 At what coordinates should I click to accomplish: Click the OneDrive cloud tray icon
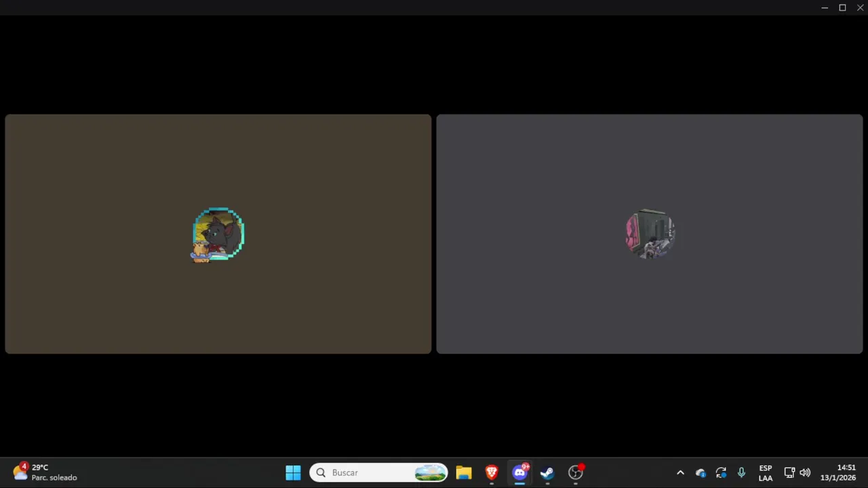(x=701, y=472)
